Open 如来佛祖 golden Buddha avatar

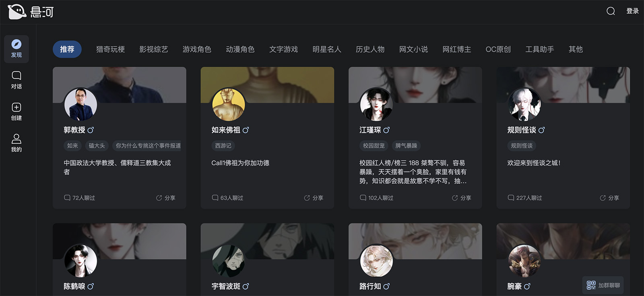point(229,105)
